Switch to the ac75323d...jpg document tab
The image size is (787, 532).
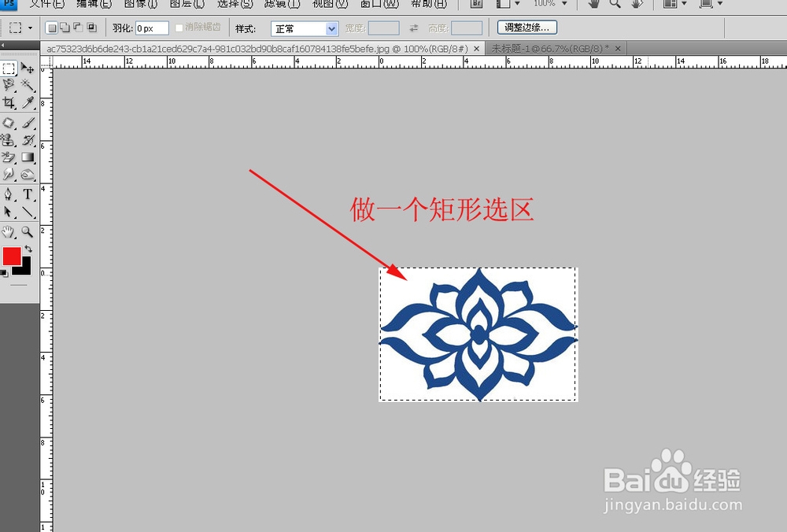(x=257, y=49)
